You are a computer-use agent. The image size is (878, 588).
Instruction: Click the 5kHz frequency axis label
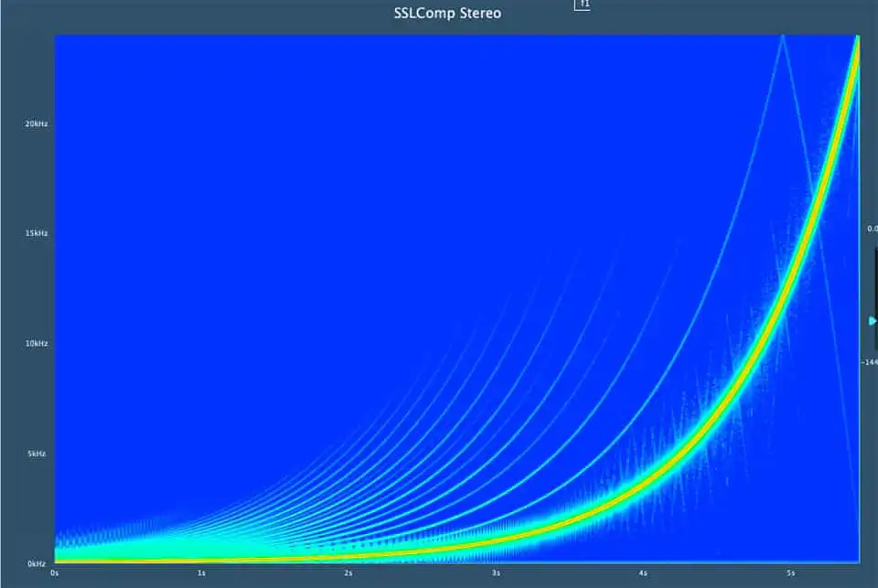point(37,454)
